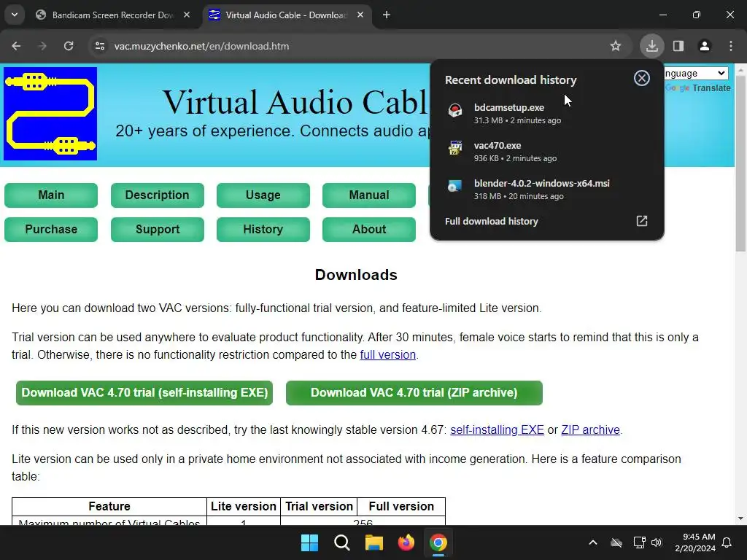Download VAC 4.70 trial self-installing EXE

(144, 393)
